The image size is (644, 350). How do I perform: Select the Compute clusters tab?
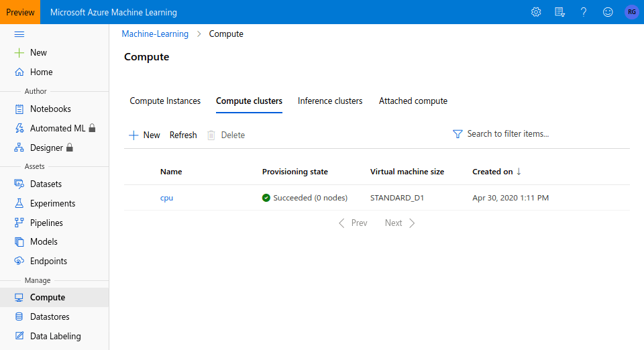pos(250,101)
